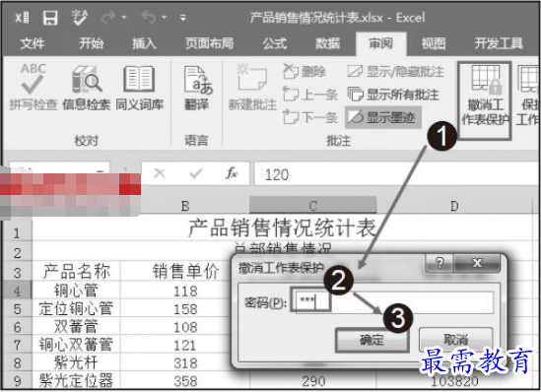541x392 pixels.
Task: Click the 产品名称 header cell
Action: click(77, 272)
